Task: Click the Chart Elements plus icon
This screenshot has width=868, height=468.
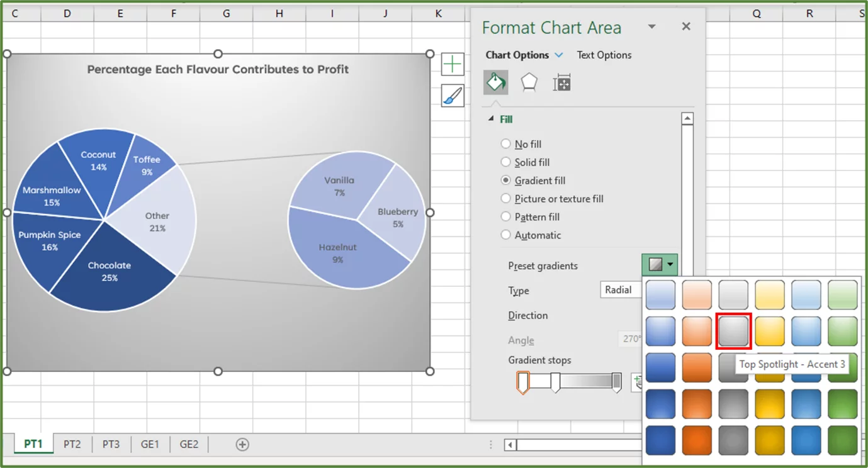Action: click(453, 64)
